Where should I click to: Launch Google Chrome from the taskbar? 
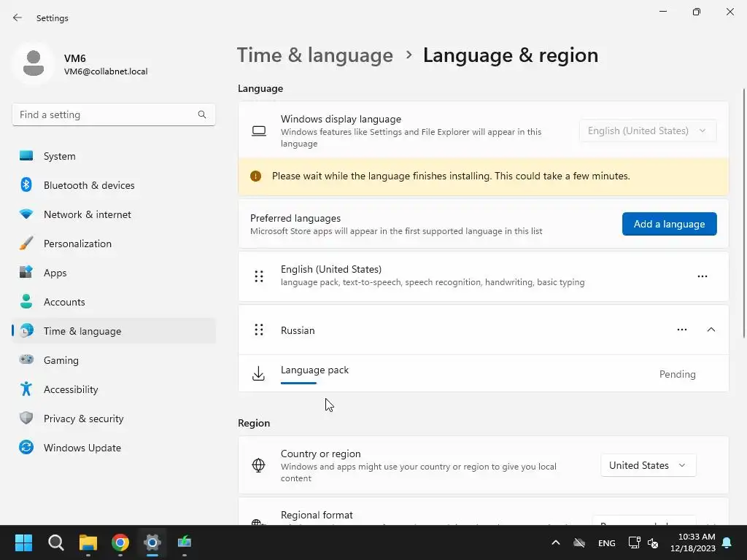coord(120,542)
